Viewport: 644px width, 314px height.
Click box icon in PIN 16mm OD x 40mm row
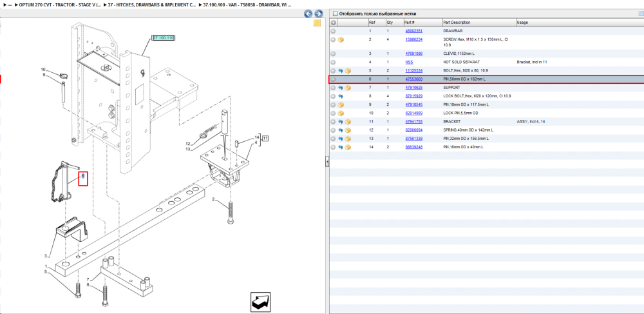click(x=348, y=147)
